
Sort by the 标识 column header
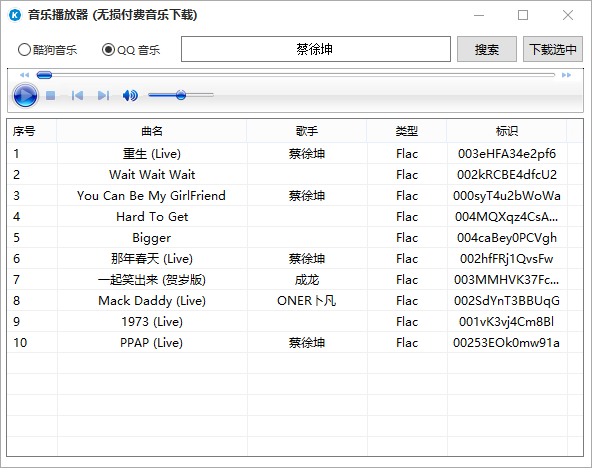tap(507, 131)
